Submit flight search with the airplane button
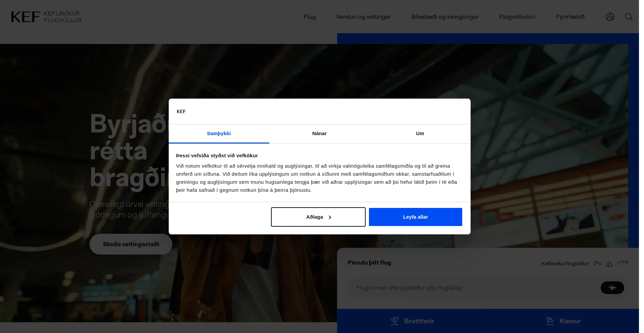The image size is (644, 333). (612, 288)
